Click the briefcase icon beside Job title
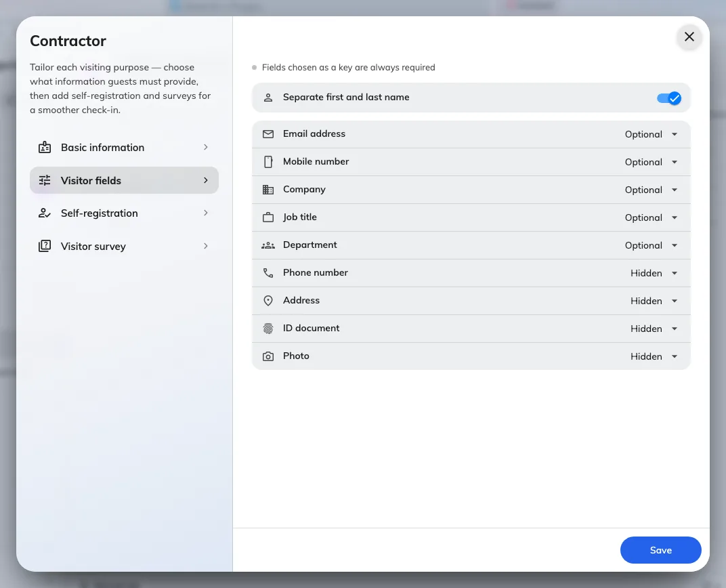Viewport: 726px width, 588px height. (268, 217)
